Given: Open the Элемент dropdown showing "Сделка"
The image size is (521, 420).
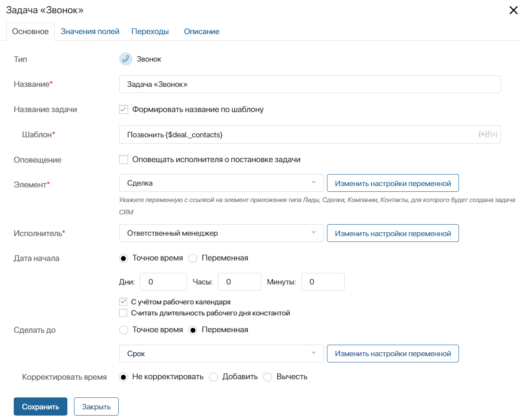Looking at the screenshot, I should (222, 183).
